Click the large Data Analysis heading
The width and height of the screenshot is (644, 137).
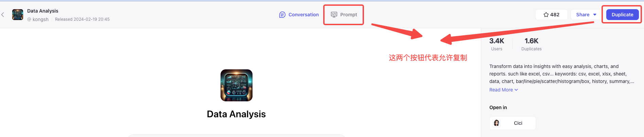(x=236, y=114)
